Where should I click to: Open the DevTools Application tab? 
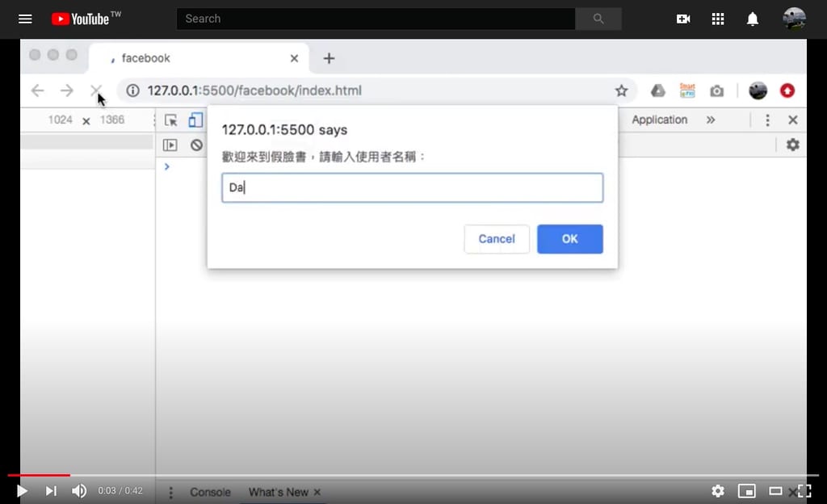[x=659, y=120]
